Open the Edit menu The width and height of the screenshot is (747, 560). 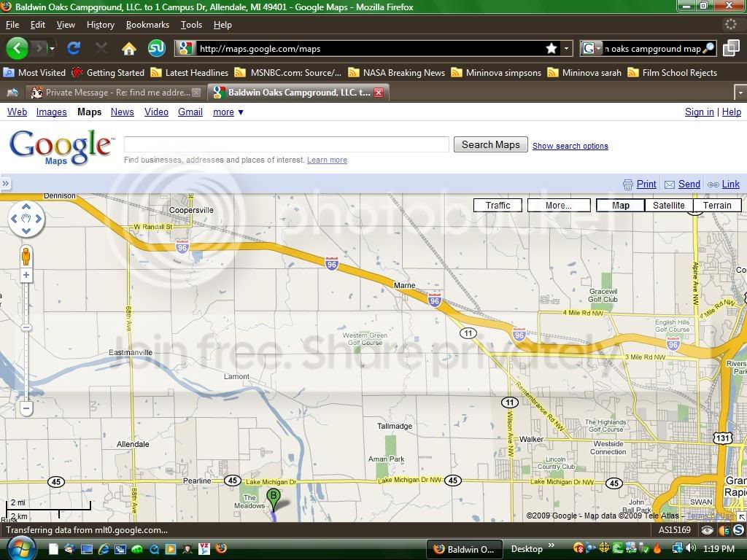click(x=38, y=25)
